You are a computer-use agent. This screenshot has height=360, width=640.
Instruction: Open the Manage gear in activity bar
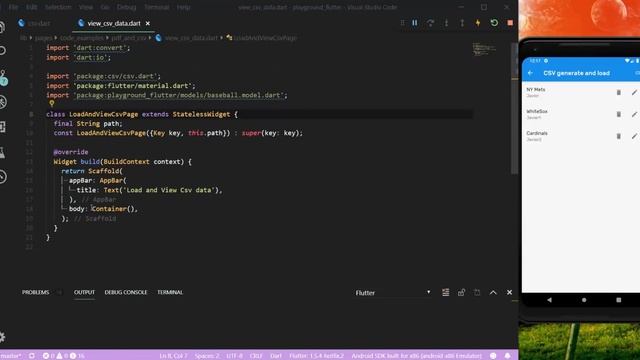click(x=2, y=337)
